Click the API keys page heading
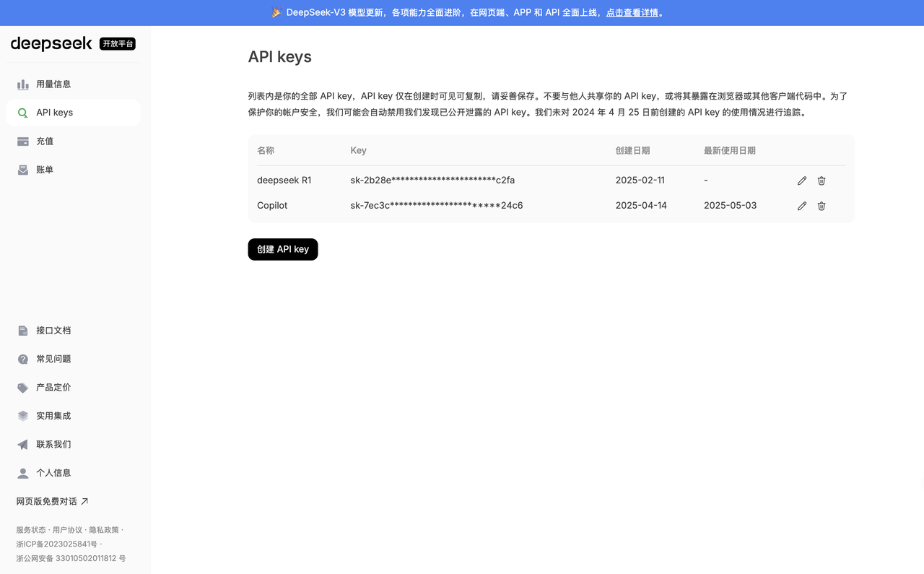Screen dimensions: 924x574 (x=280, y=57)
